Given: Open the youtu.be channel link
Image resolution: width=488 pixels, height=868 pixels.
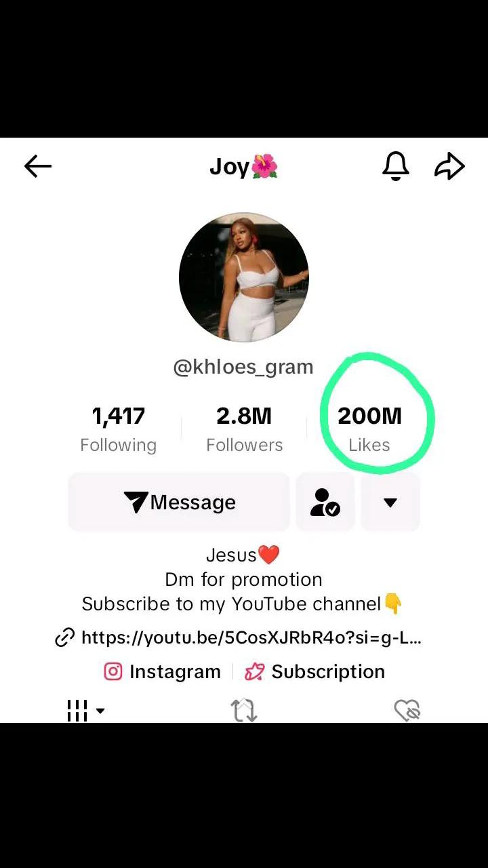Looking at the screenshot, I should tap(251, 637).
